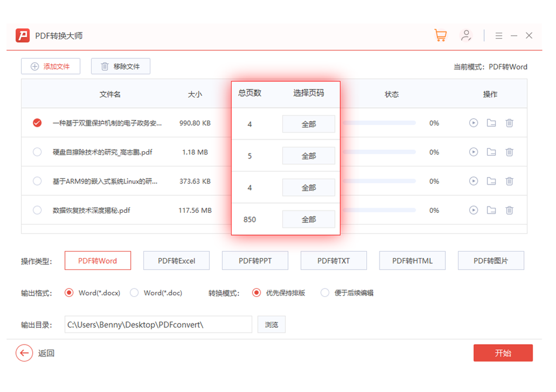Click the back arrow 返回 icon
The image size is (556, 392).
tap(24, 353)
